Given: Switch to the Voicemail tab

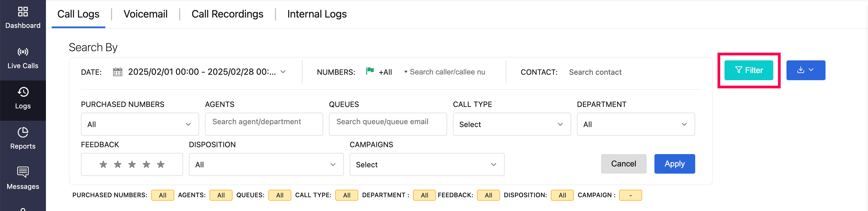Looking at the screenshot, I should tap(145, 14).
